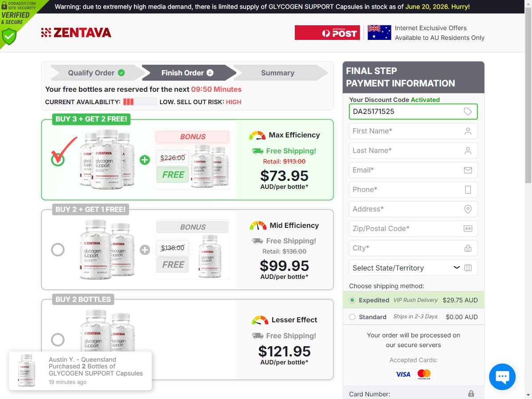Click the person icon in Last Name field
532x399 pixels.
pyautogui.click(x=468, y=151)
